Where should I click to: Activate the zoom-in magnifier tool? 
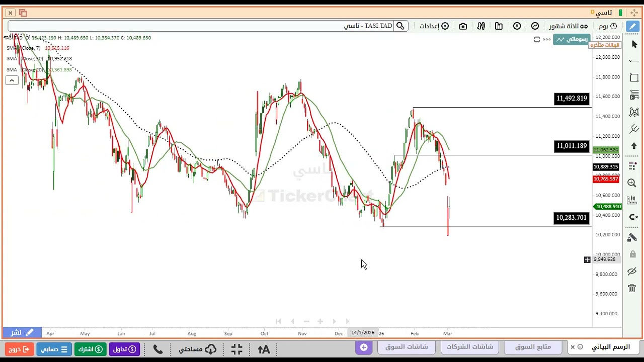pos(632,183)
